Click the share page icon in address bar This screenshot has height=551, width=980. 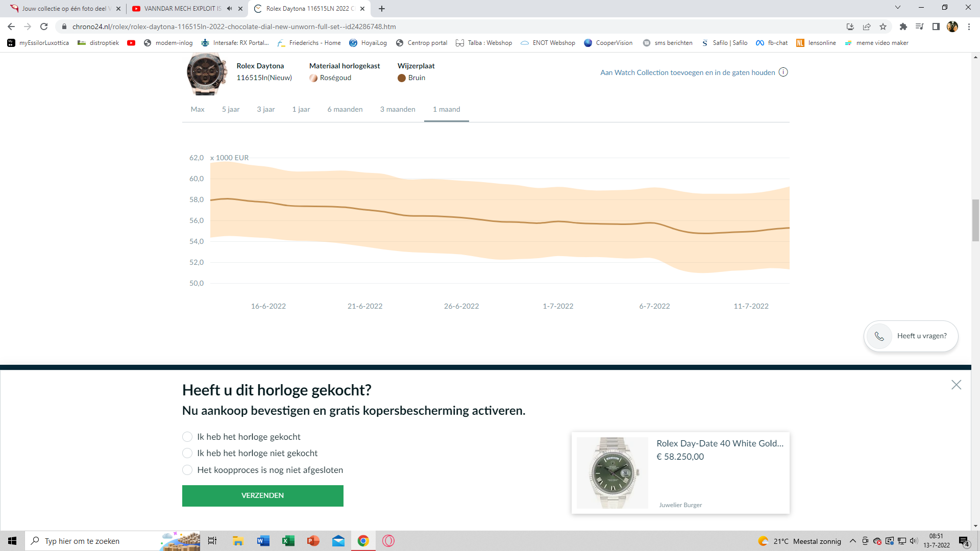tap(867, 27)
